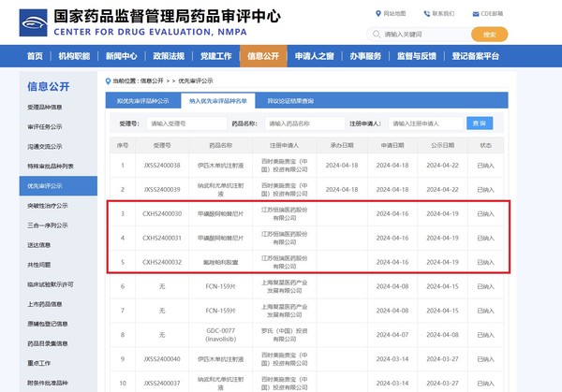Open the 新闻中心 navigation menu

[x=122, y=56]
